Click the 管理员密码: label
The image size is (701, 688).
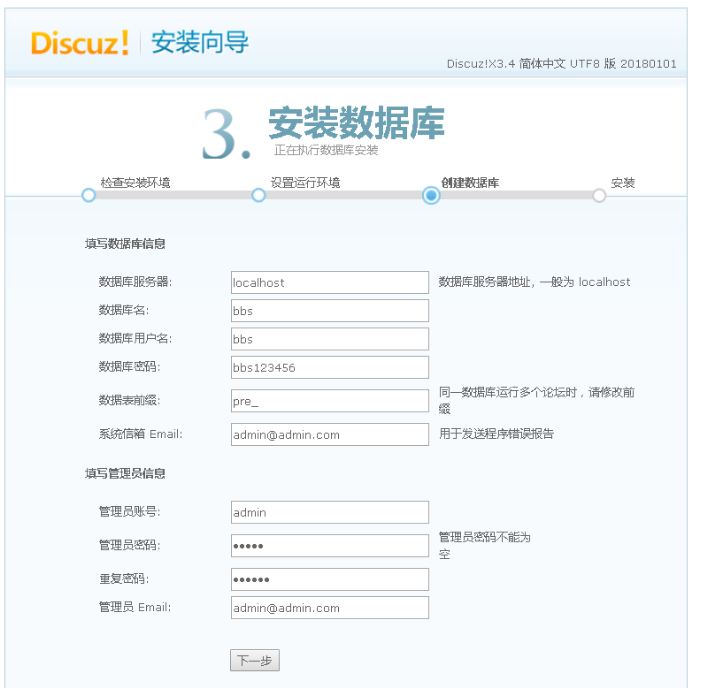tap(129, 545)
